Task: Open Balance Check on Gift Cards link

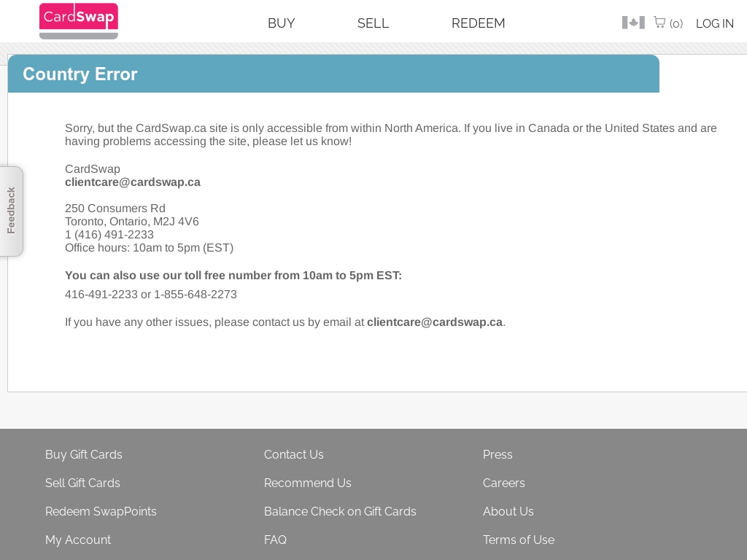Action: click(340, 511)
